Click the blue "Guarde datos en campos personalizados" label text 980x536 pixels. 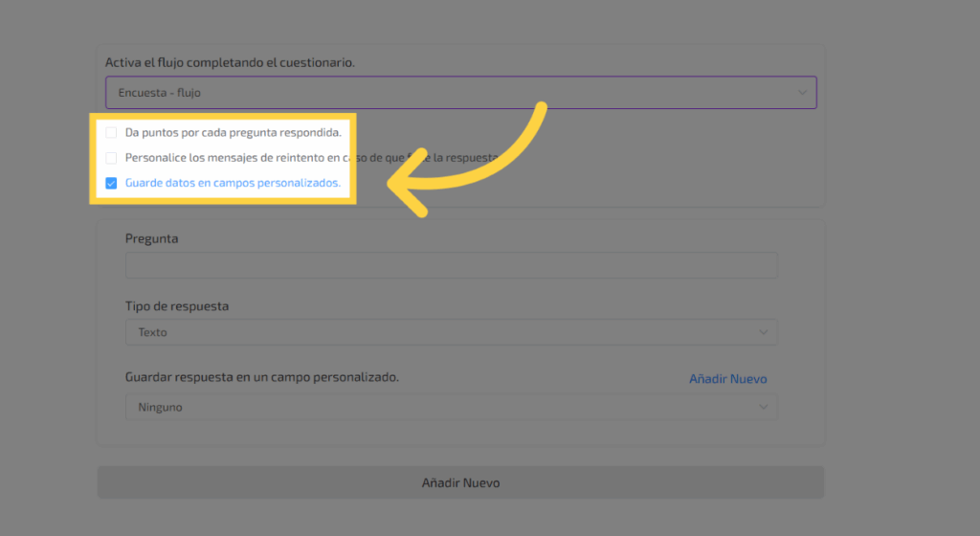tap(233, 183)
